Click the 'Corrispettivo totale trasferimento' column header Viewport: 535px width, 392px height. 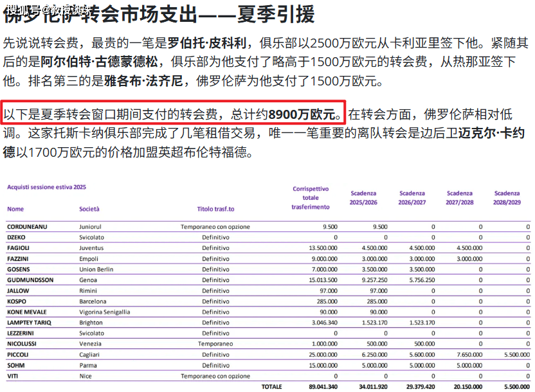coord(311,198)
